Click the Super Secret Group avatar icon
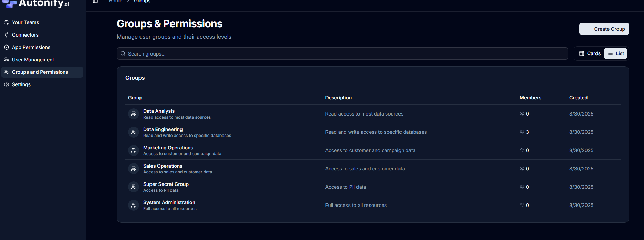The width and height of the screenshot is (644, 240). coord(134,187)
